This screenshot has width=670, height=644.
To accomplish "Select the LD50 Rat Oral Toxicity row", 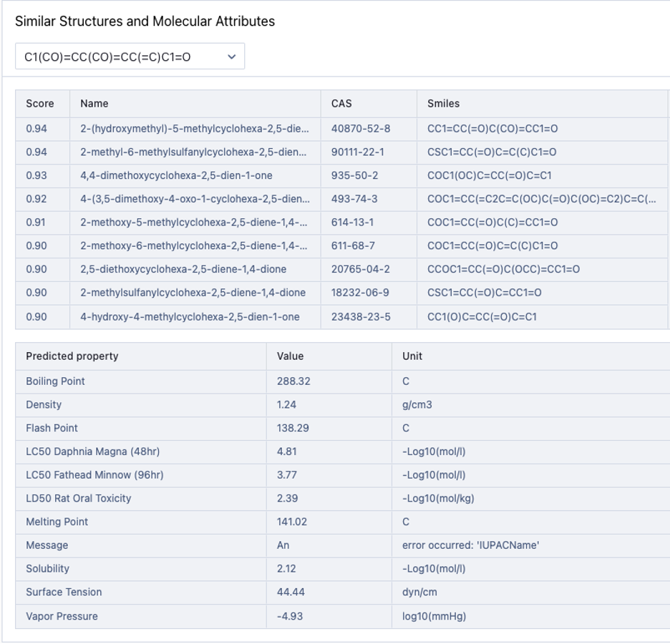I will point(79,498).
